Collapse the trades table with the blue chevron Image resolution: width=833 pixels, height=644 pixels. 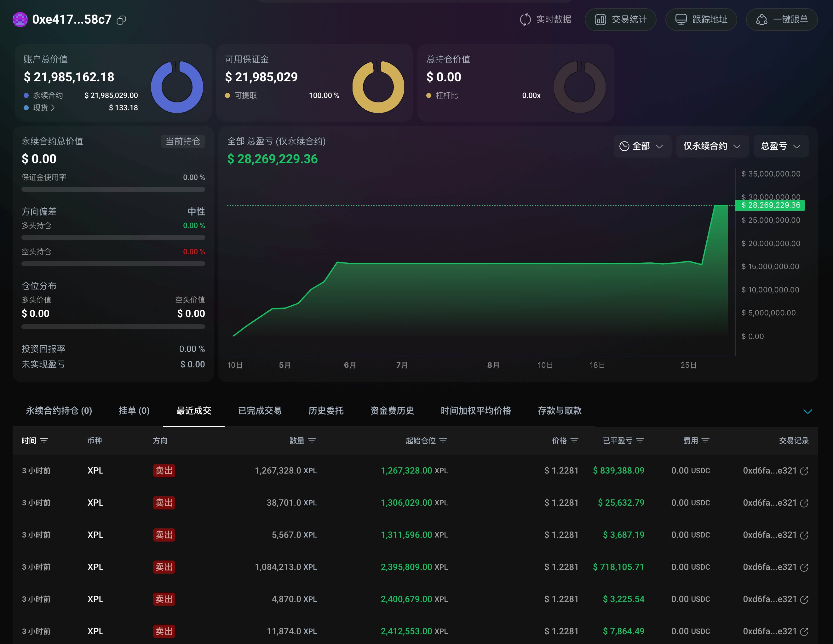(x=807, y=411)
